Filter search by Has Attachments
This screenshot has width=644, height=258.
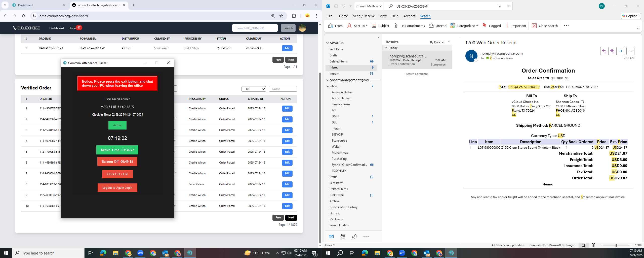(409, 26)
